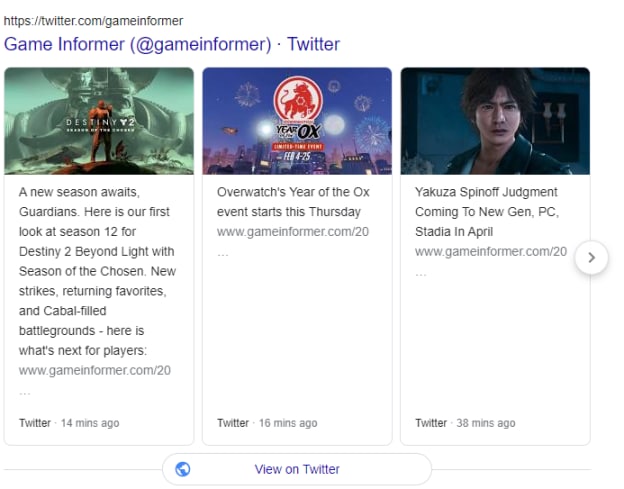This screenshot has width=624, height=489.
Task: Click the 'Twitter · 14 mins ago' timestamp
Action: pyautogui.click(x=69, y=423)
